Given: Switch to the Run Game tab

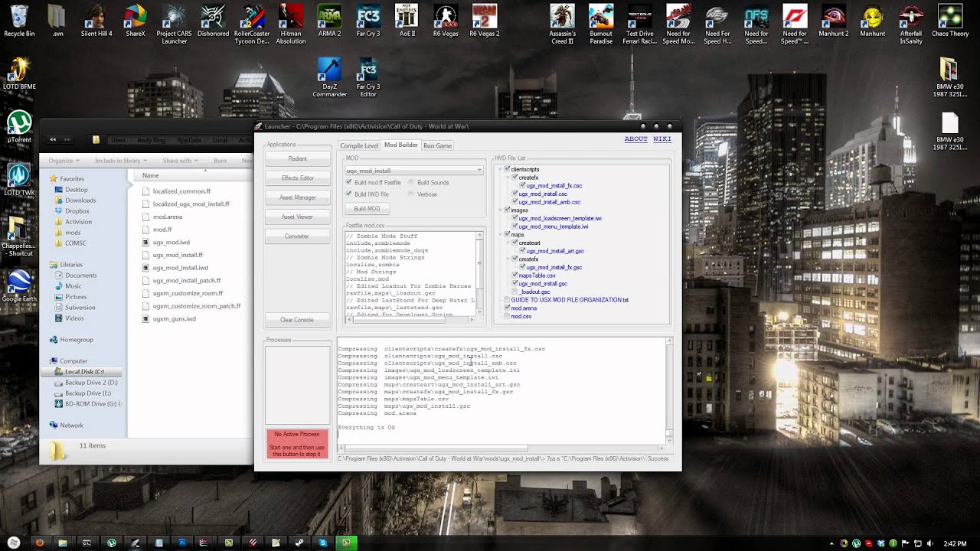Looking at the screenshot, I should (437, 145).
